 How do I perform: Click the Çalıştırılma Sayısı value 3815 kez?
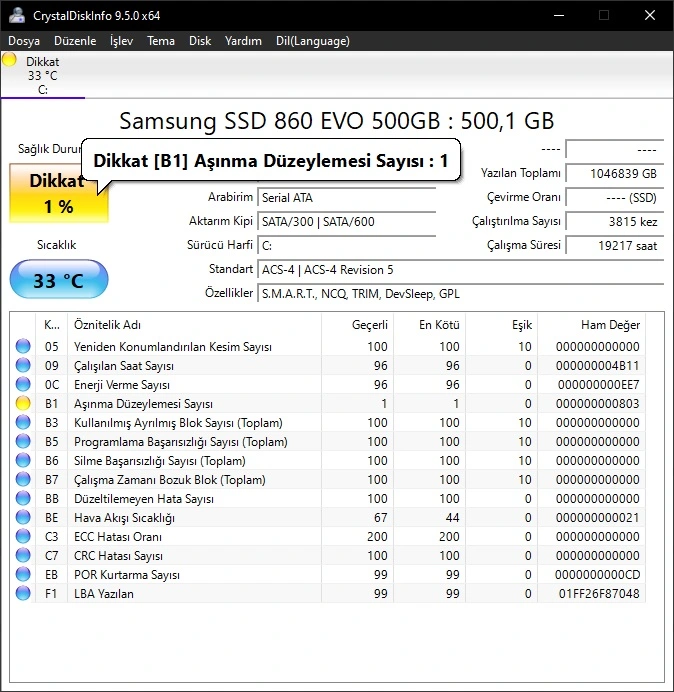click(x=615, y=221)
